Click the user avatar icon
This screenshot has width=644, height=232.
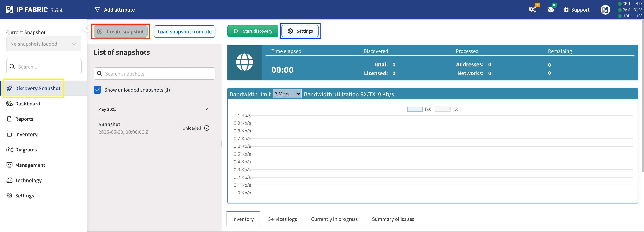point(605,10)
